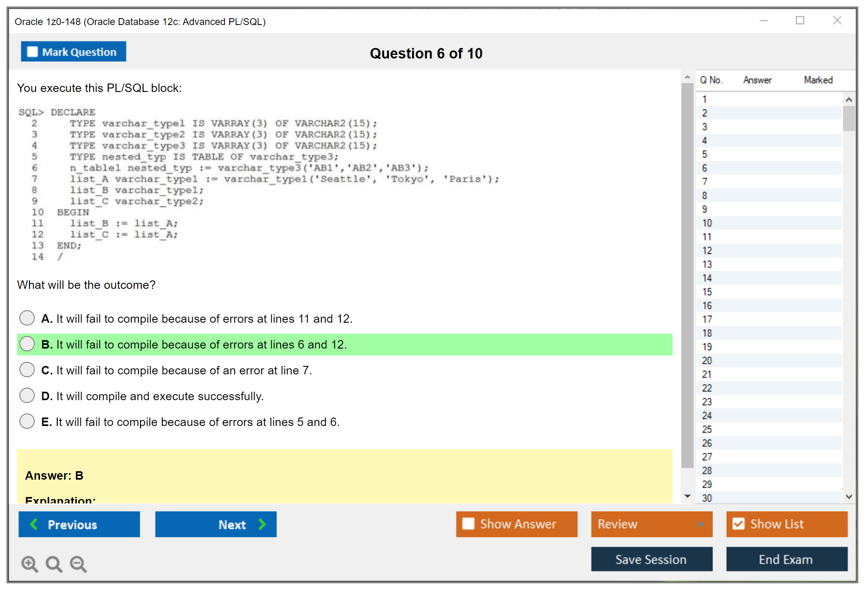Click the zoom in magnifier icon
The image size is (868, 593).
[x=29, y=564]
